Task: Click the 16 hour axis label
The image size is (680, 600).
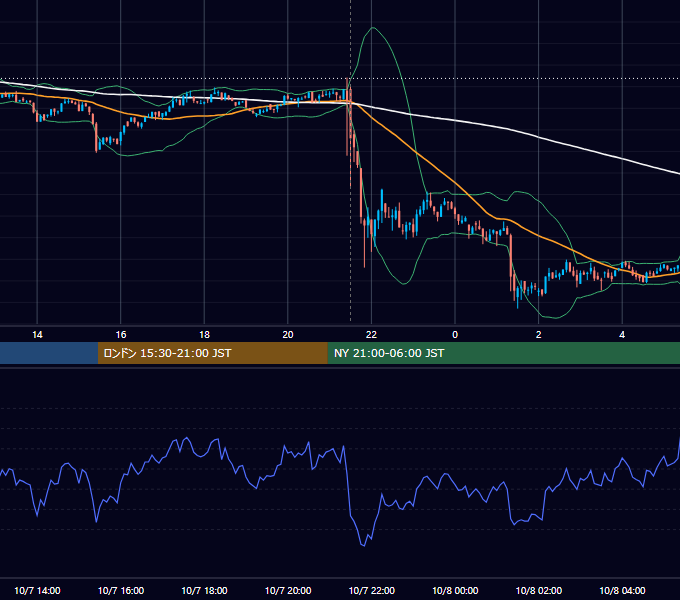Action: (x=121, y=335)
